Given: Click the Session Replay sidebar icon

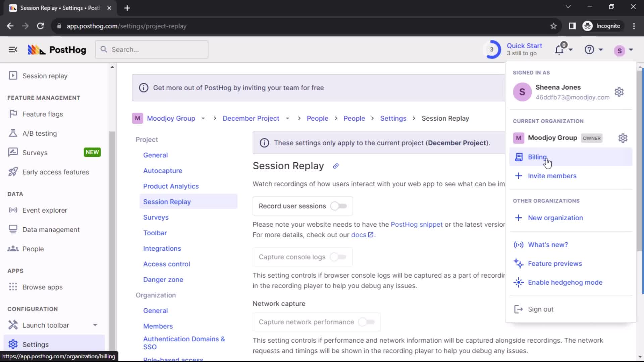Looking at the screenshot, I should tap(12, 75).
